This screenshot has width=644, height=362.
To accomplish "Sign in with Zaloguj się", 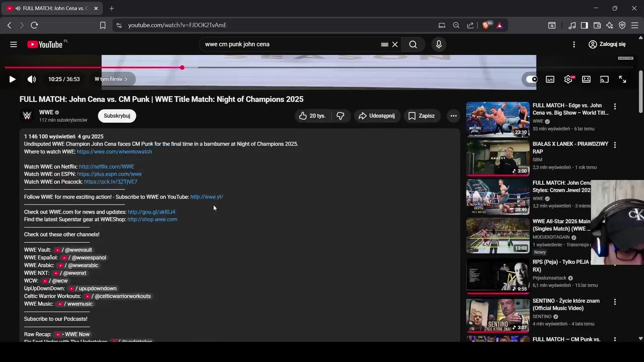I will pyautogui.click(x=607, y=44).
